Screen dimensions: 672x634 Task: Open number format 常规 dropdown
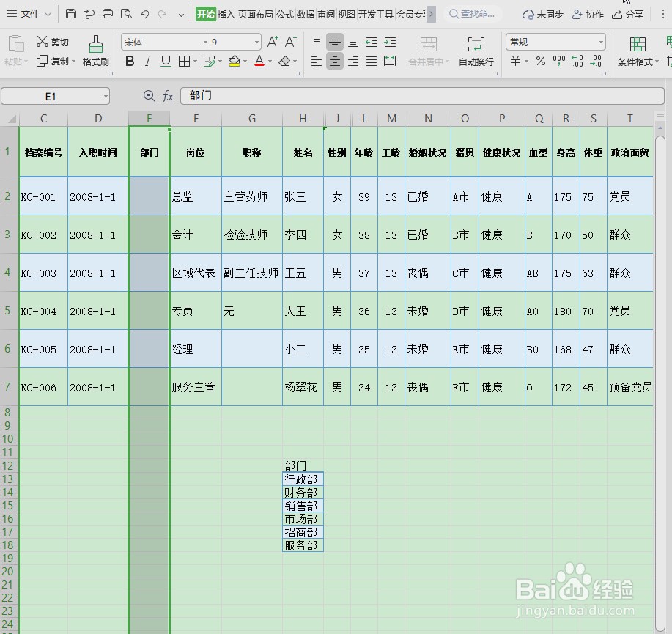click(x=601, y=42)
